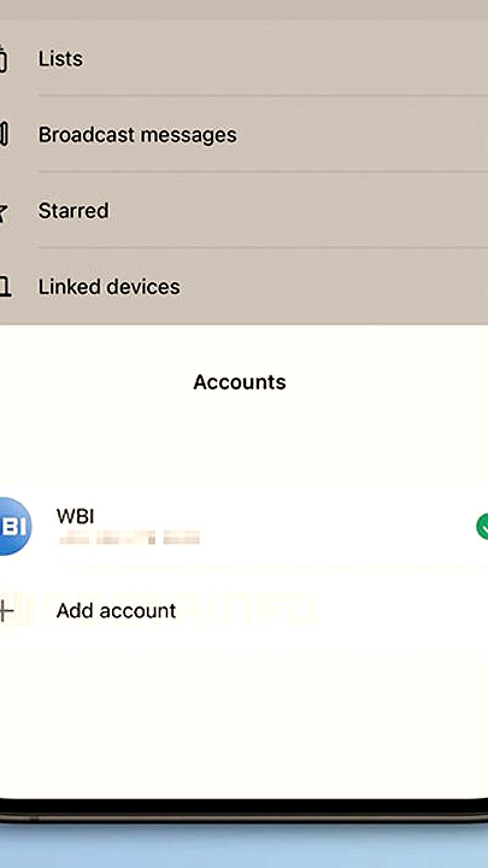Tap the plus icon beside Add account
Screen dimensions: 488x868
pyautogui.click(x=6, y=612)
